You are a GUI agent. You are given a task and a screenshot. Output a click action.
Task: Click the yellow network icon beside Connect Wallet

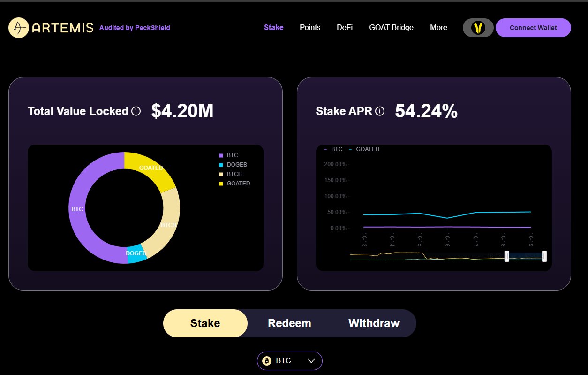tap(478, 28)
